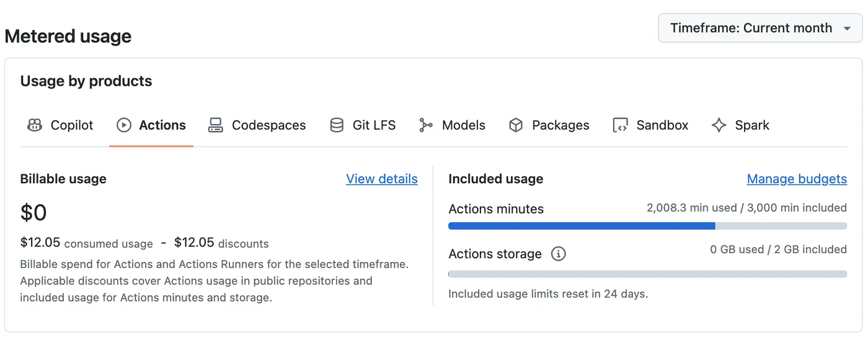Click the Usage by products heading
868x337 pixels.
[86, 81]
